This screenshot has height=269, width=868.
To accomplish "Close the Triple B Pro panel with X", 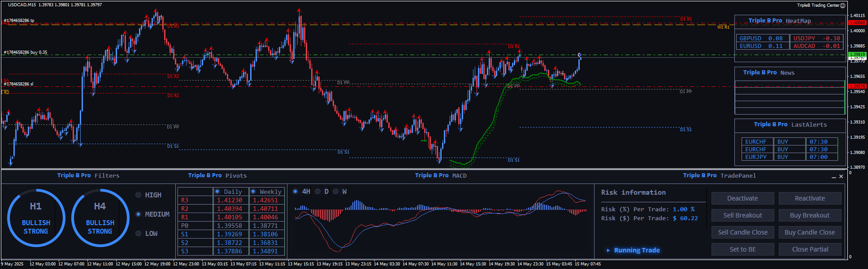I will click(841, 176).
